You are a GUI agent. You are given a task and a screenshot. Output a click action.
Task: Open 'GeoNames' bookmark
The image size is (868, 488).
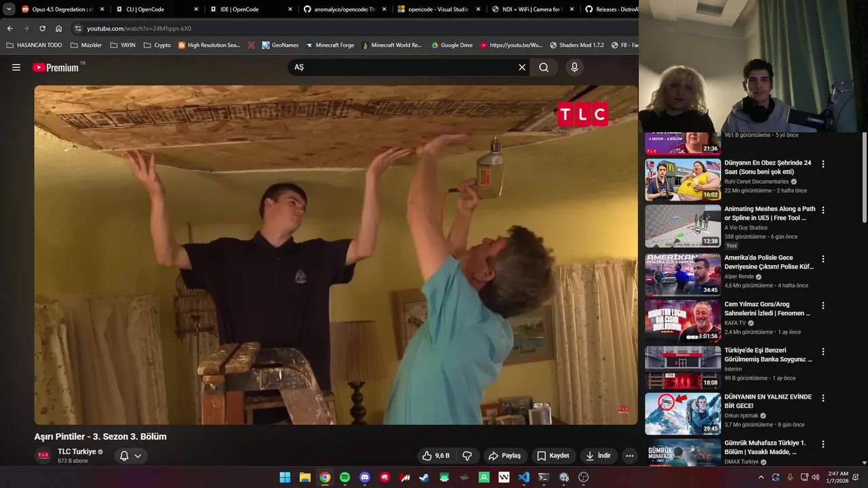tap(279, 45)
